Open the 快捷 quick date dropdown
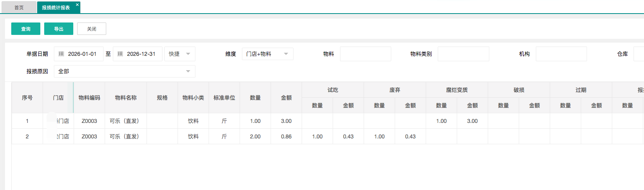644x190 pixels. 180,54
